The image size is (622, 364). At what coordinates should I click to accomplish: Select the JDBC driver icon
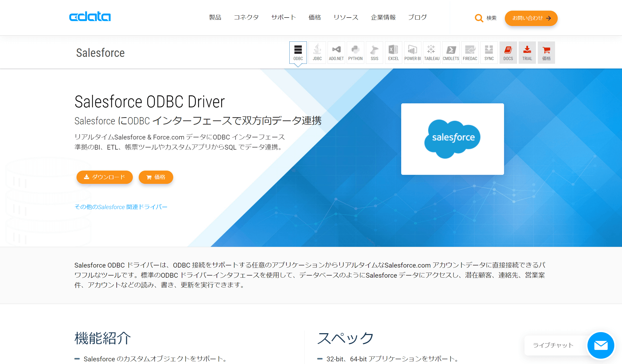click(x=317, y=52)
